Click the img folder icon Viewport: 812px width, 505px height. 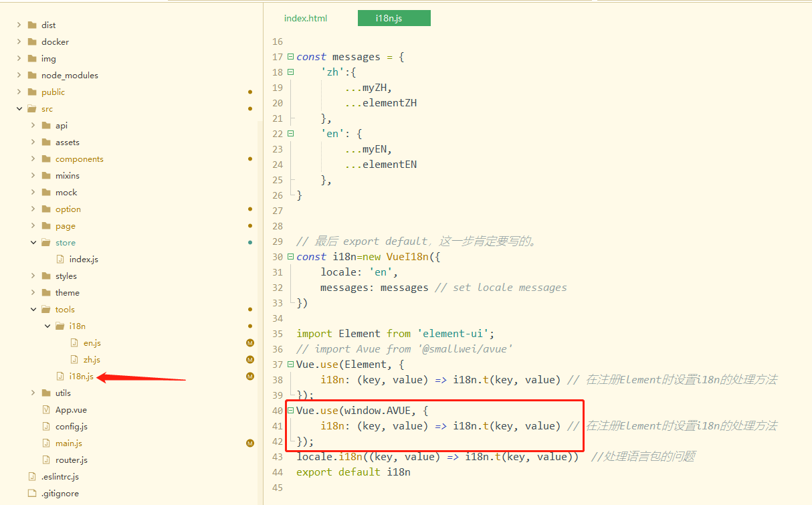pyautogui.click(x=32, y=58)
